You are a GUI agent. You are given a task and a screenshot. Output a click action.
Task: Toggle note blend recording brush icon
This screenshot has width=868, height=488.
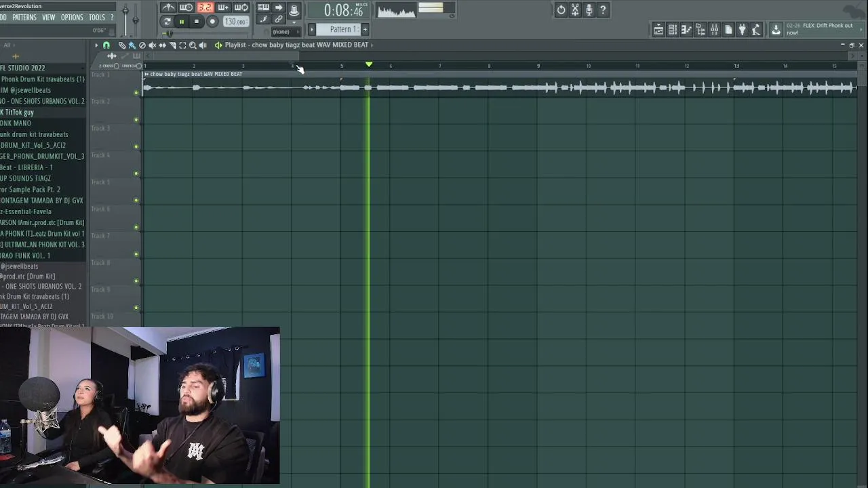tap(263, 20)
